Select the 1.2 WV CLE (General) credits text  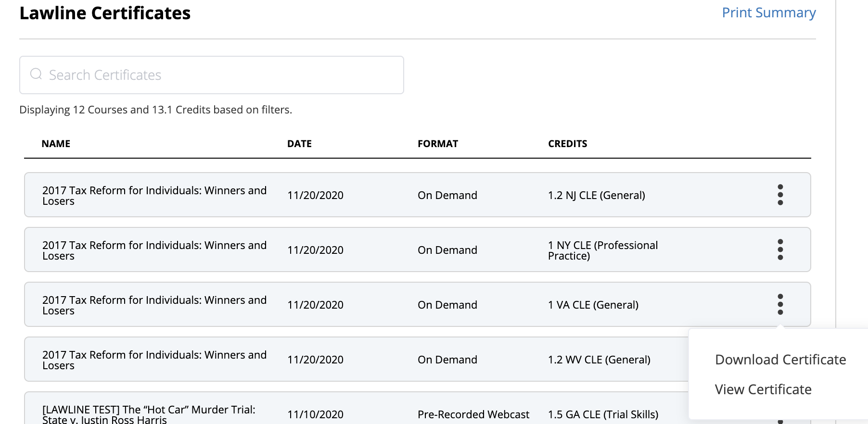(599, 360)
